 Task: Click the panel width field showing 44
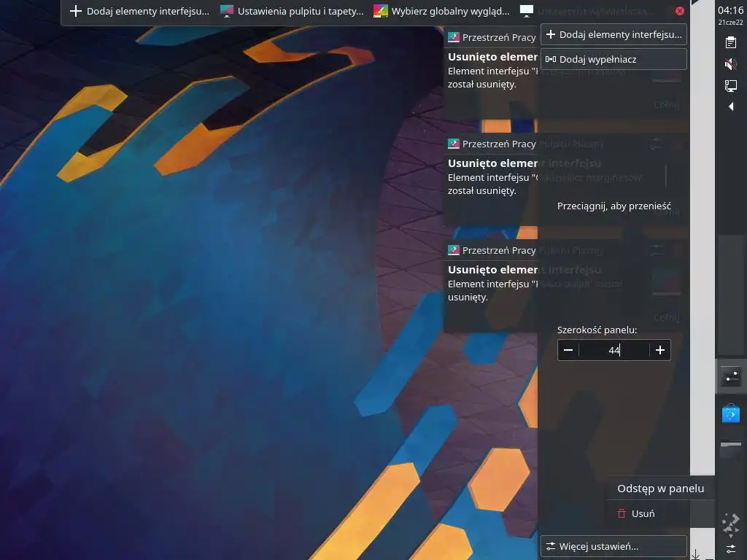(x=614, y=350)
